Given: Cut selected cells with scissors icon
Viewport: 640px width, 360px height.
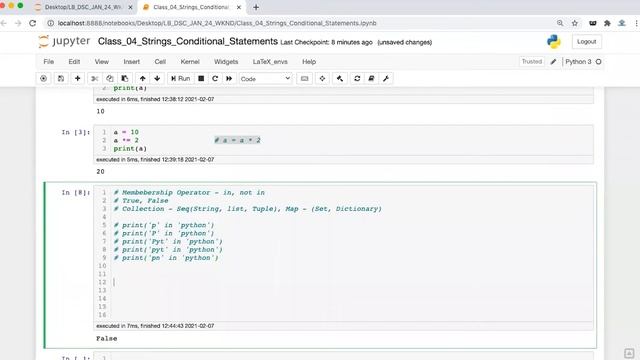Looking at the screenshot, I should [95, 78].
